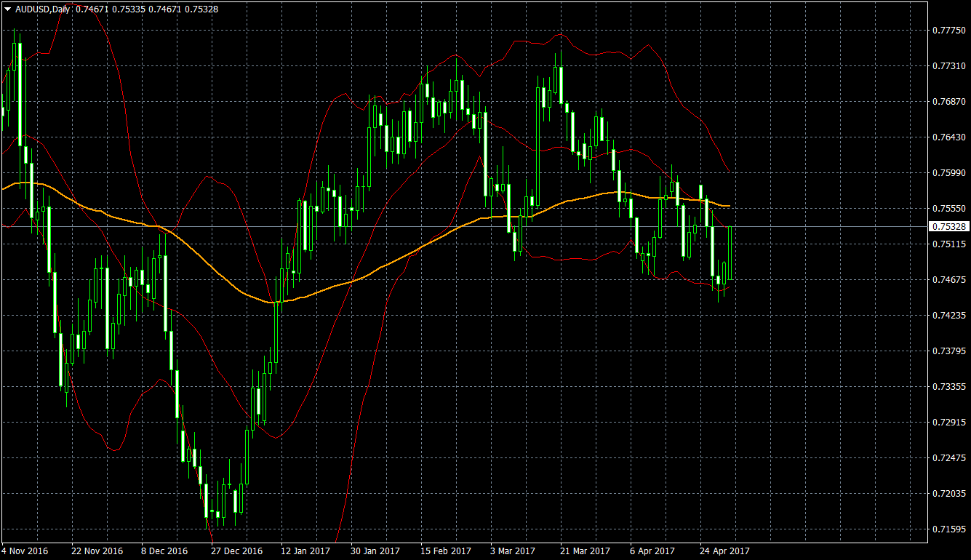
Task: Click the 0.75550 price axis label
Action: (x=948, y=208)
